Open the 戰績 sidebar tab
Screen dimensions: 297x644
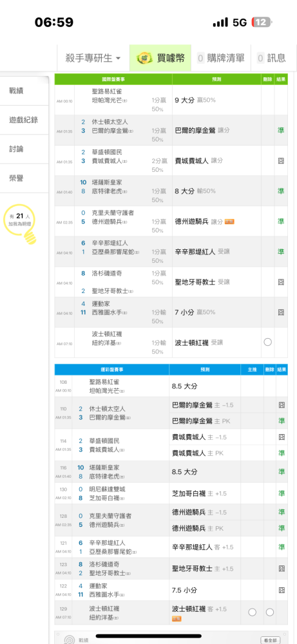pyautogui.click(x=24, y=91)
